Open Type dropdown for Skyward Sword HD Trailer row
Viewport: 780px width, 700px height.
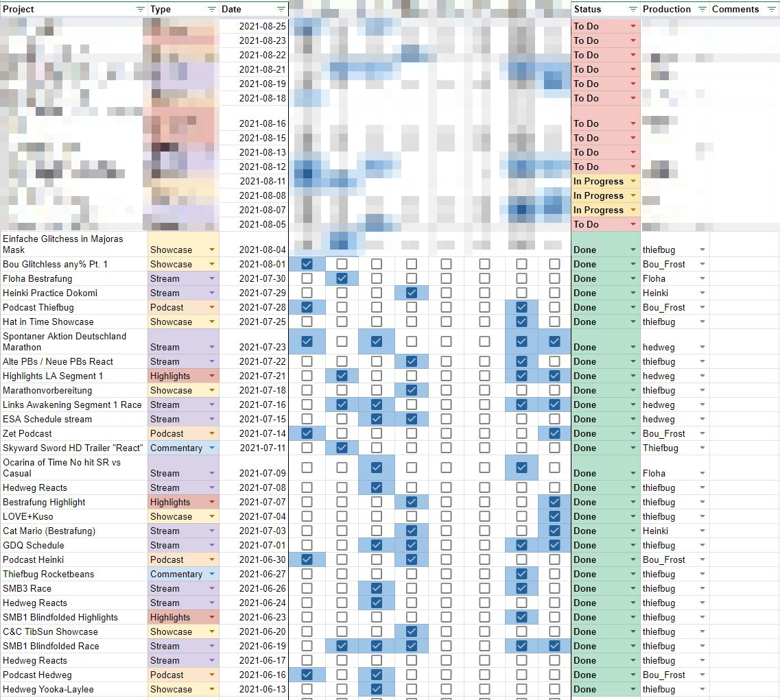pos(212,448)
